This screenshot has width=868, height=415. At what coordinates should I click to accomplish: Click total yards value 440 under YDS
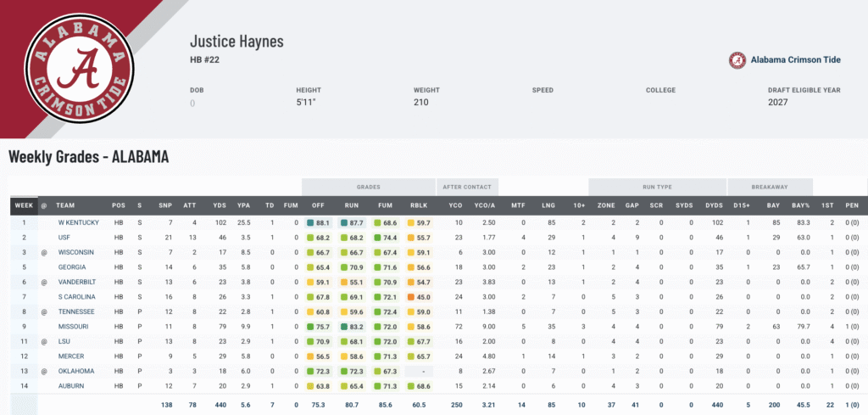click(x=220, y=405)
